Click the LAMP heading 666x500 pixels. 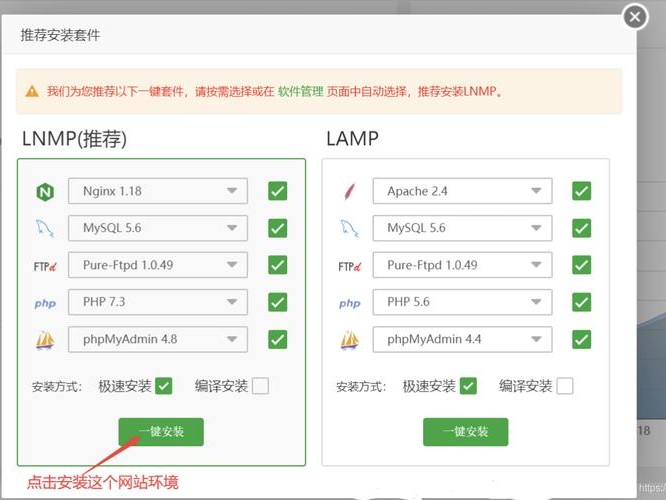point(353,139)
